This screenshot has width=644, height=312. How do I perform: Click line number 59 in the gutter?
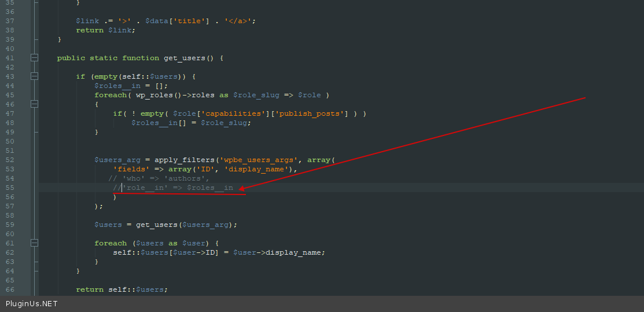(x=10, y=225)
